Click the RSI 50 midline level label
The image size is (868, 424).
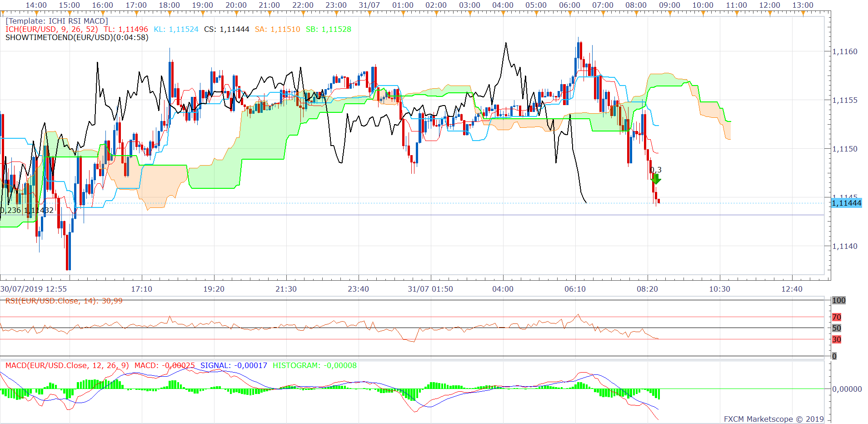pyautogui.click(x=837, y=328)
